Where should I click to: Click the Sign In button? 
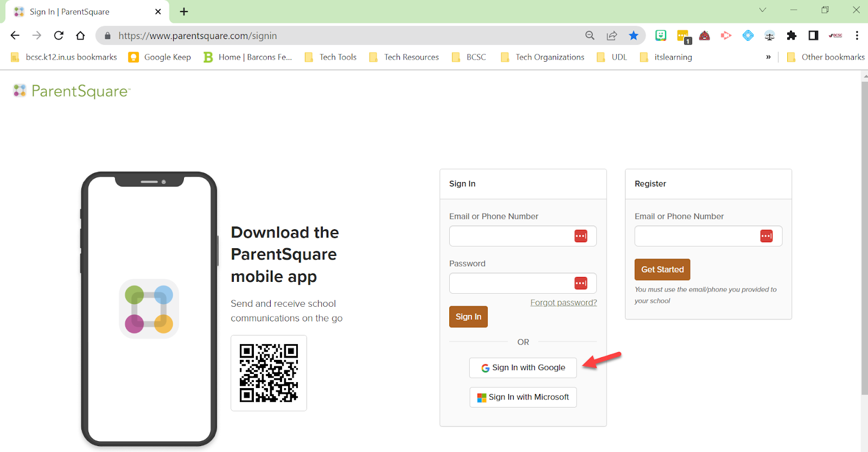click(x=468, y=317)
